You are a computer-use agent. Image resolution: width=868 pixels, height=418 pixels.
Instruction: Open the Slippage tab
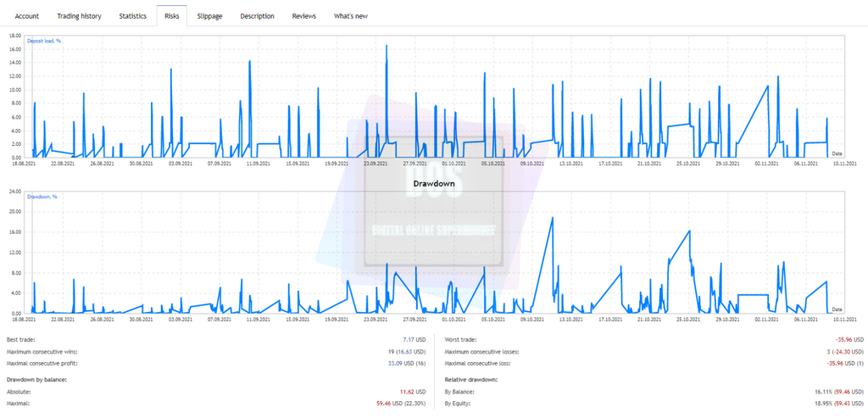tap(210, 16)
